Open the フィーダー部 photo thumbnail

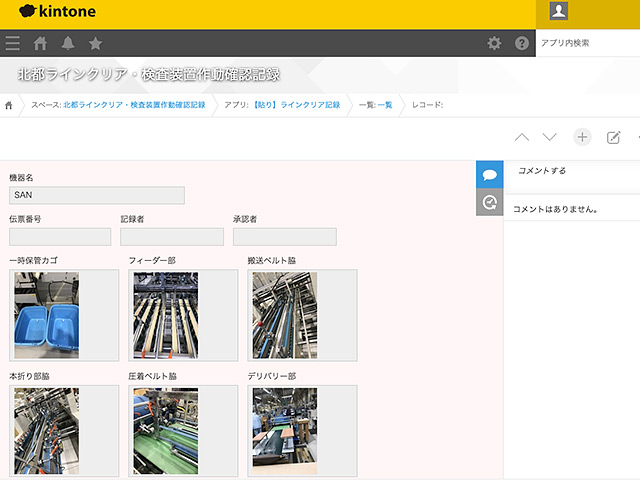[x=165, y=315]
